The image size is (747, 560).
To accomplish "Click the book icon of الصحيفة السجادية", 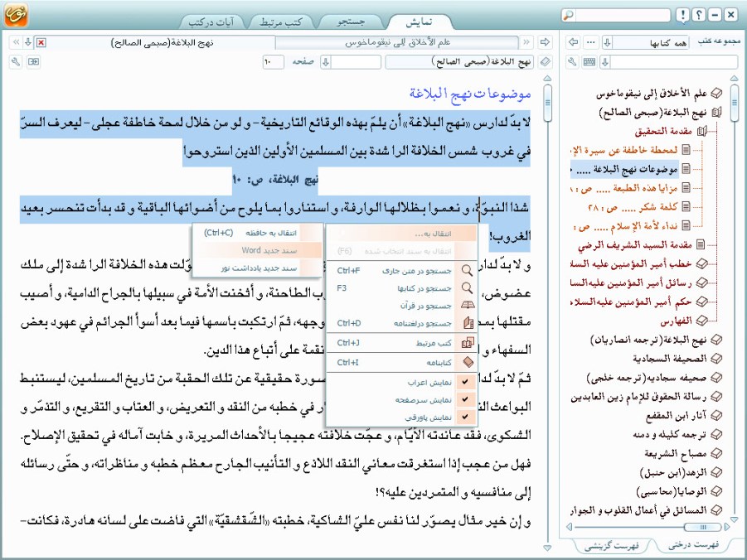I will point(716,359).
